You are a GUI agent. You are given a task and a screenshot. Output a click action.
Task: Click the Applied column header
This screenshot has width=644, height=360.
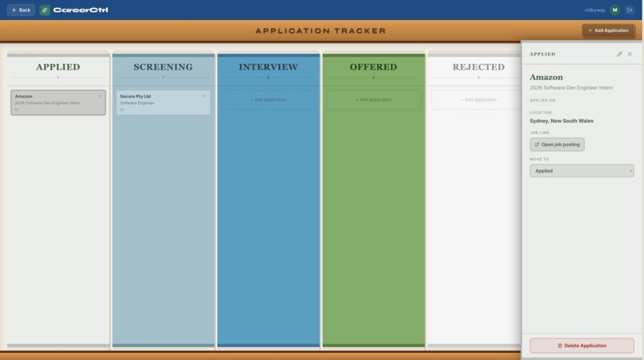(x=58, y=67)
